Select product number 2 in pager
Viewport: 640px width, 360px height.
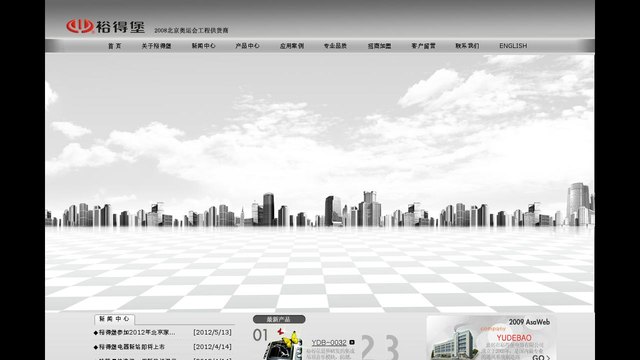click(x=368, y=348)
